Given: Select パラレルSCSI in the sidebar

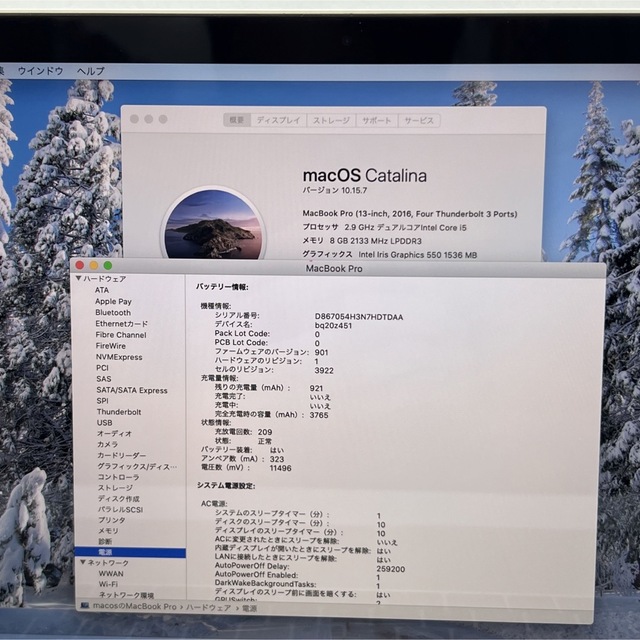Looking at the screenshot, I should click(x=120, y=509).
